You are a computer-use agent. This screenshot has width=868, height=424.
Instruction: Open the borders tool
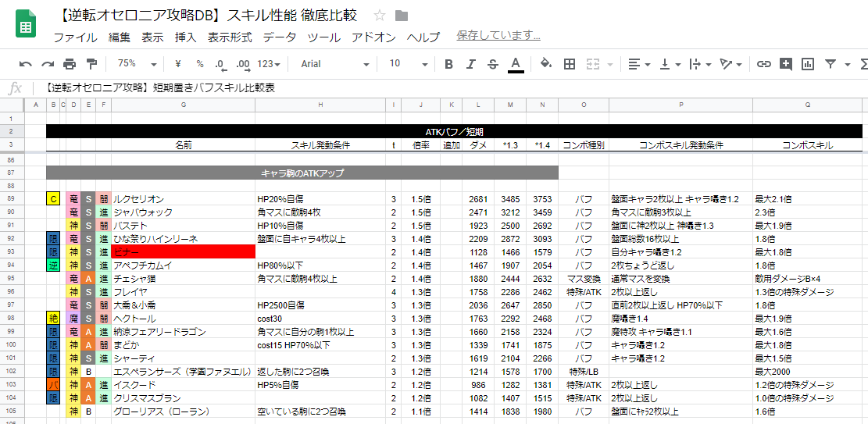point(569,64)
